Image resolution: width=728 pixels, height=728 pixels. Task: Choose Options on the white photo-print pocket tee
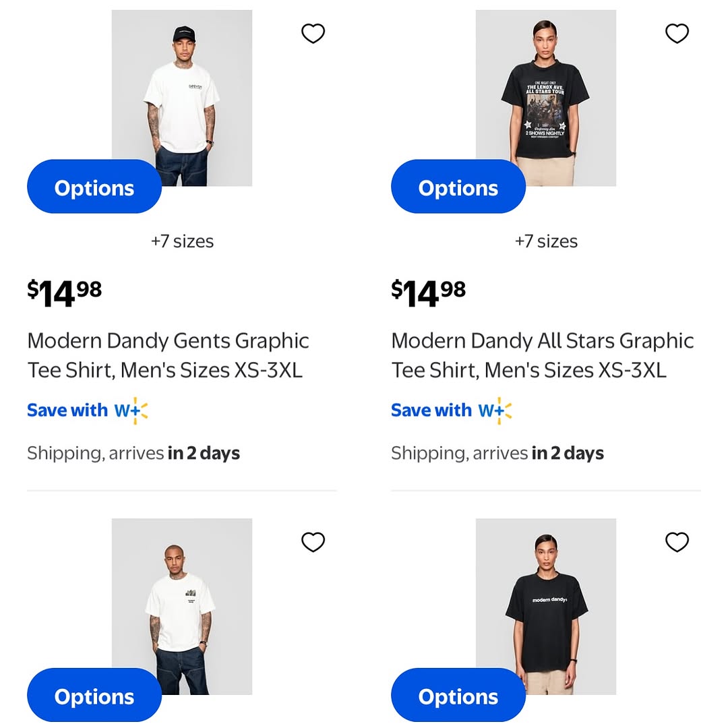coord(94,696)
